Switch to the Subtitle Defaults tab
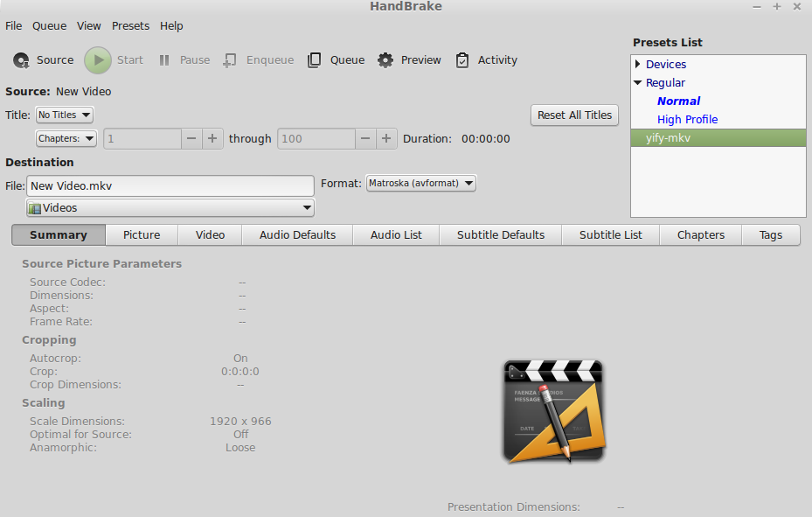 501,235
